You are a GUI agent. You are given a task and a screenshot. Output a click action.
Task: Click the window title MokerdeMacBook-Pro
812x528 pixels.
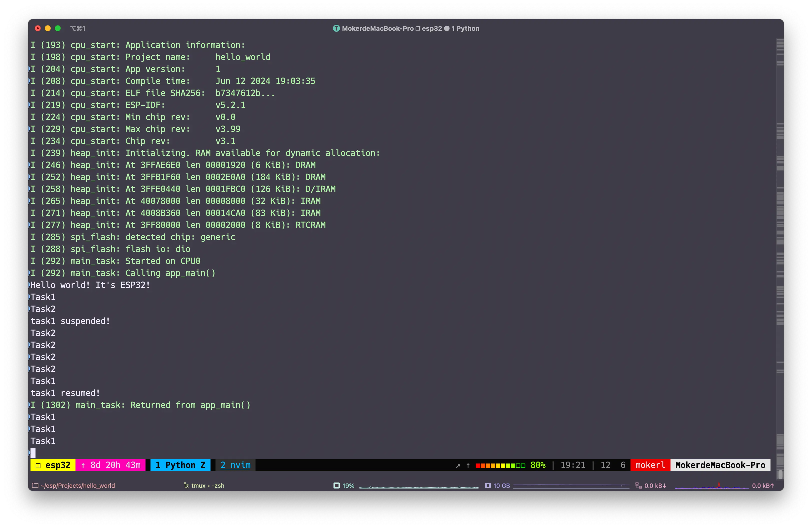(x=378, y=28)
